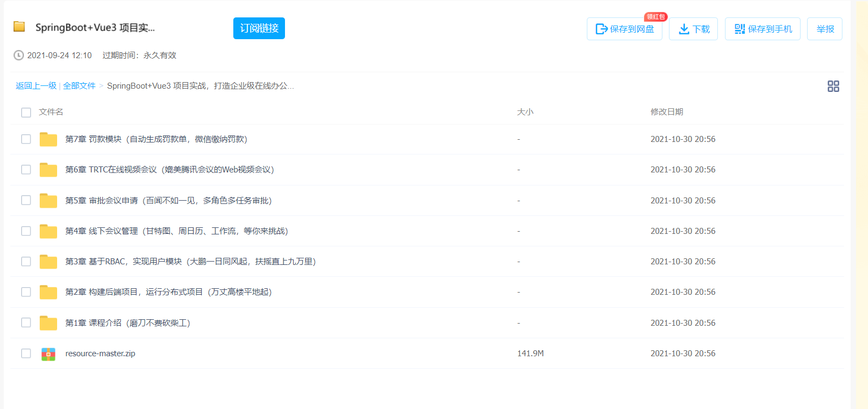This screenshot has height=409, width=868.
Task: Click the 领红包 badge
Action: pos(656,17)
